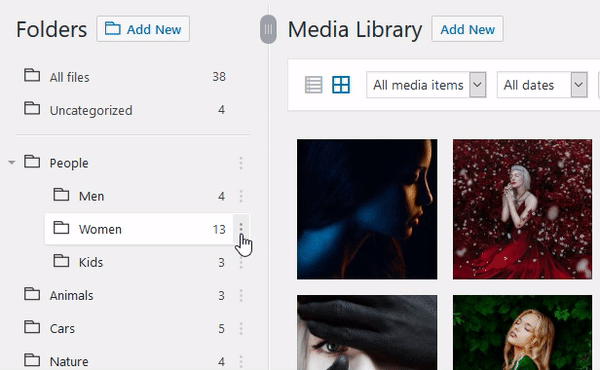Click the Add New folder button
This screenshot has height=370, width=600.
143,29
